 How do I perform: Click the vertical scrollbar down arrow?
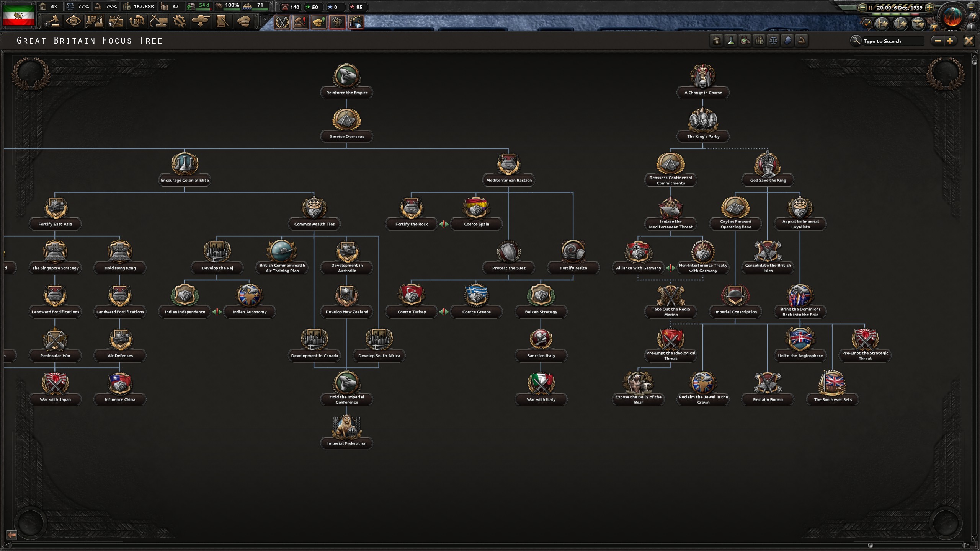[974, 538]
